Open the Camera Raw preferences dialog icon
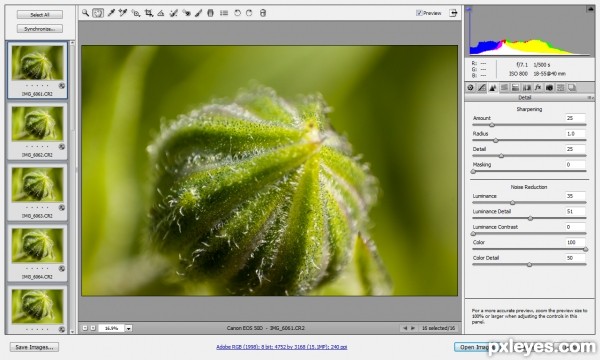 224,13
